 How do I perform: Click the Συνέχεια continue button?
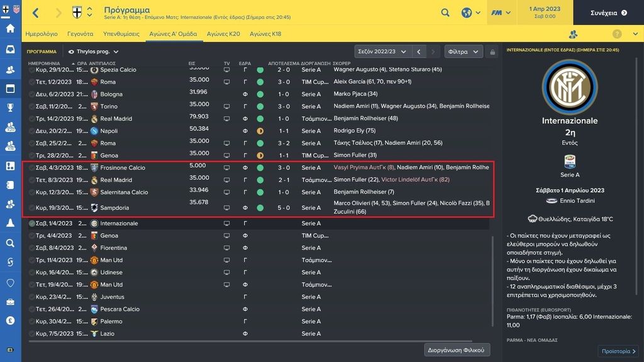coord(608,13)
